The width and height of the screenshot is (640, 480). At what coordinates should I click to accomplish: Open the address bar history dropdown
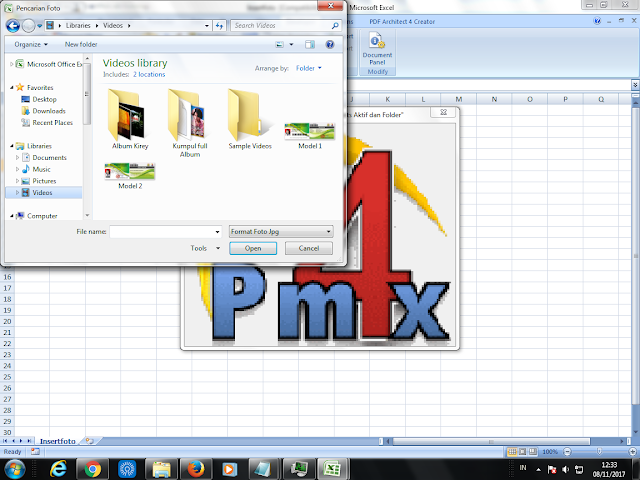(x=207, y=26)
